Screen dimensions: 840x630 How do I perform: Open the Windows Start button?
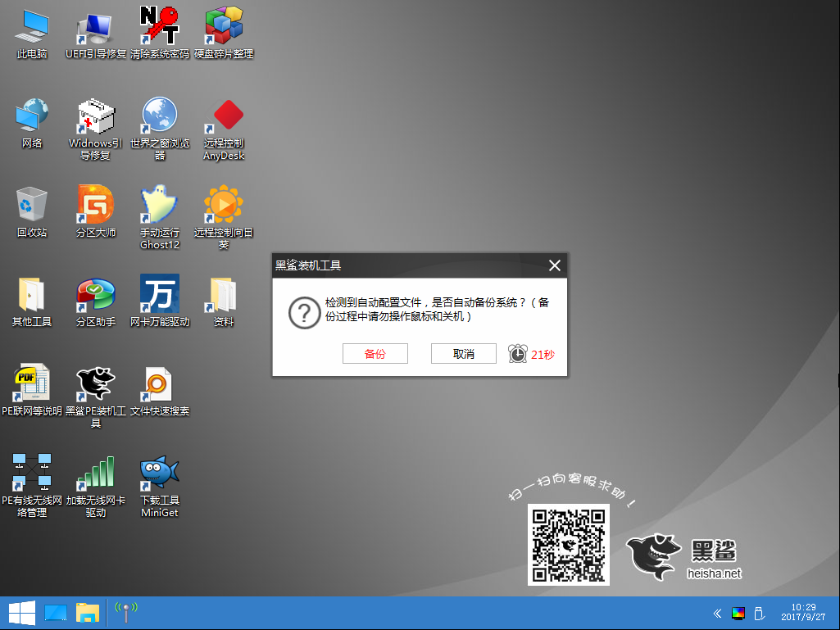pyautogui.click(x=20, y=613)
